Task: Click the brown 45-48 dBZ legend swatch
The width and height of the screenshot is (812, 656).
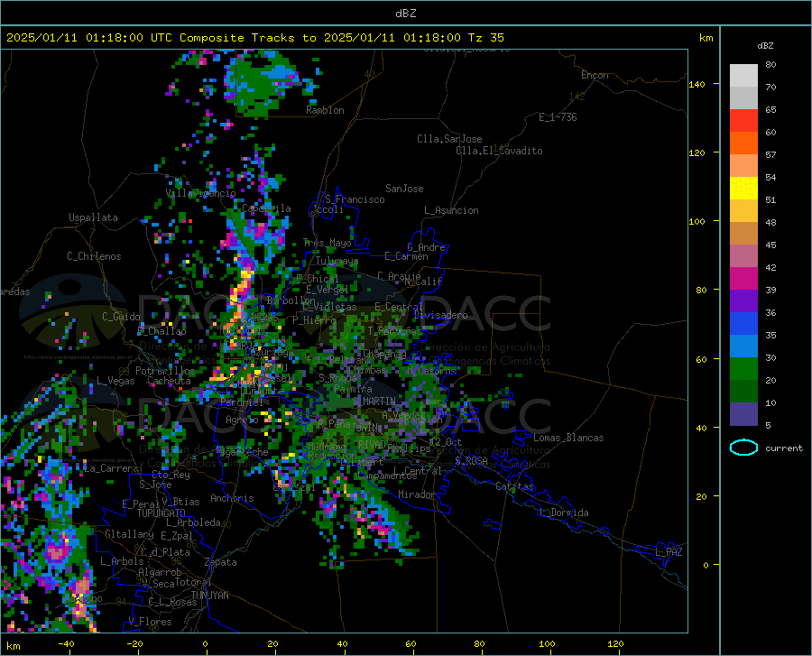Action: click(x=743, y=234)
